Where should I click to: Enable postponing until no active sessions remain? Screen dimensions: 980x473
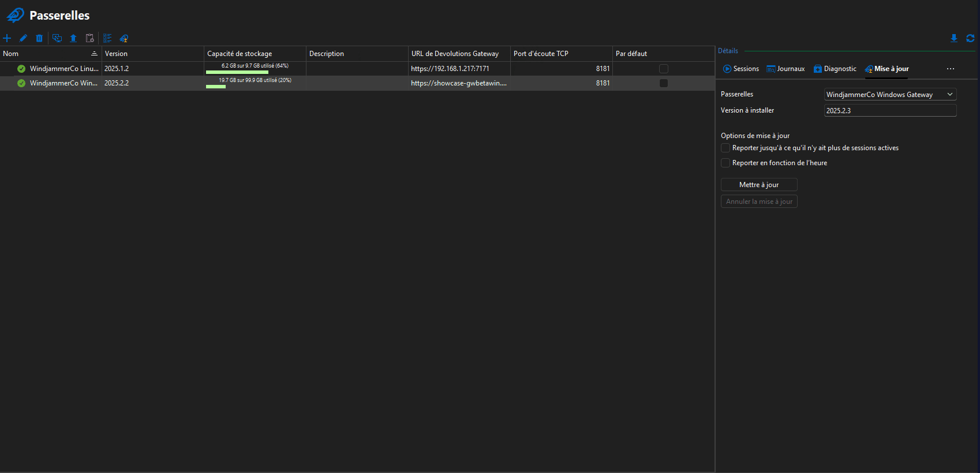(725, 148)
